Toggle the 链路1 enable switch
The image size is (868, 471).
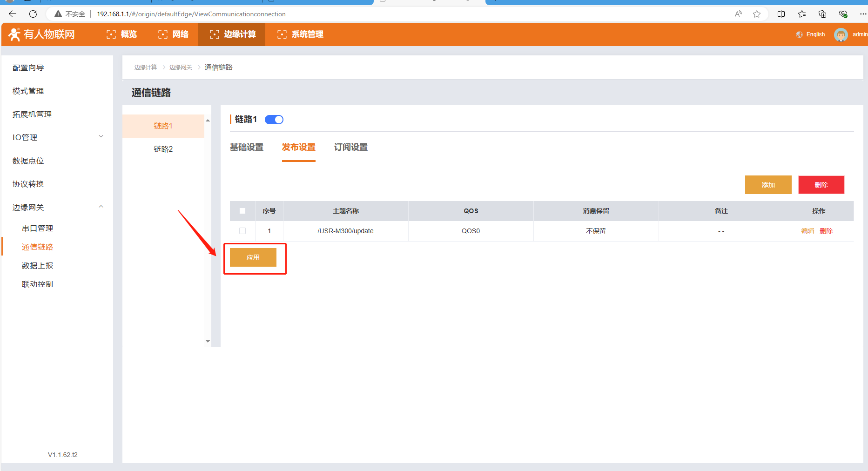coord(274,120)
